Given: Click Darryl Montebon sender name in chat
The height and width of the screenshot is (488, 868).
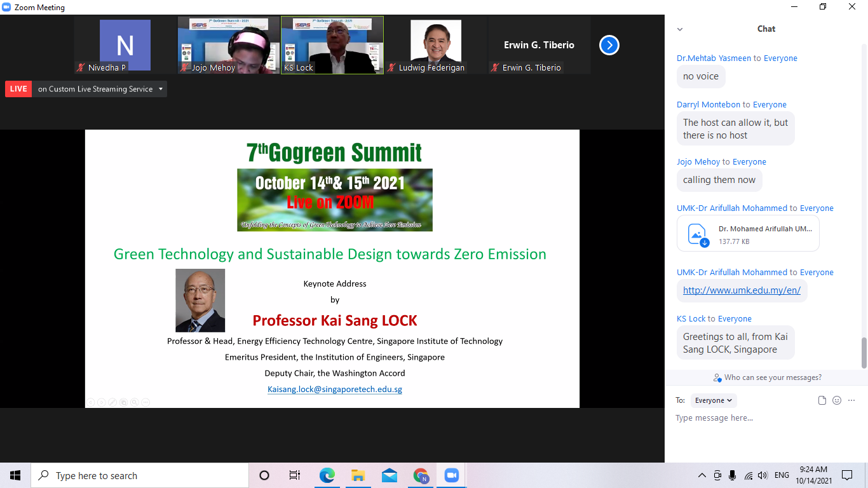Looking at the screenshot, I should 709,104.
